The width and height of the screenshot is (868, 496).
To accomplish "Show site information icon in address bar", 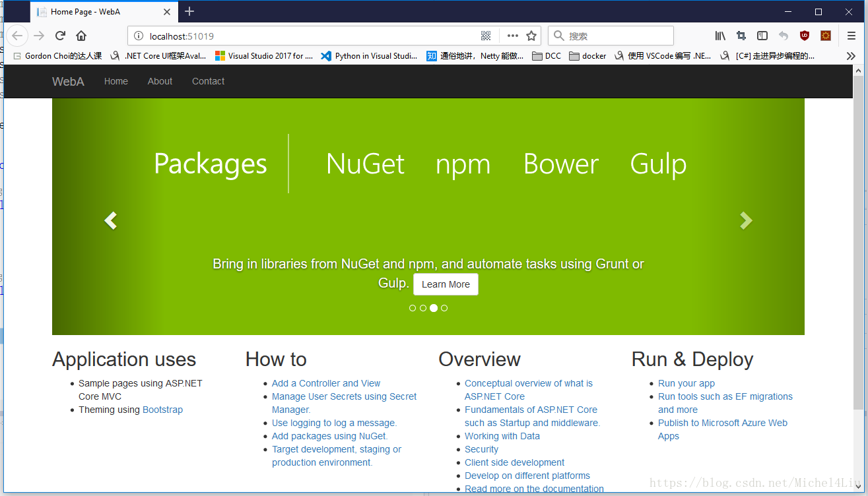I will [x=139, y=36].
